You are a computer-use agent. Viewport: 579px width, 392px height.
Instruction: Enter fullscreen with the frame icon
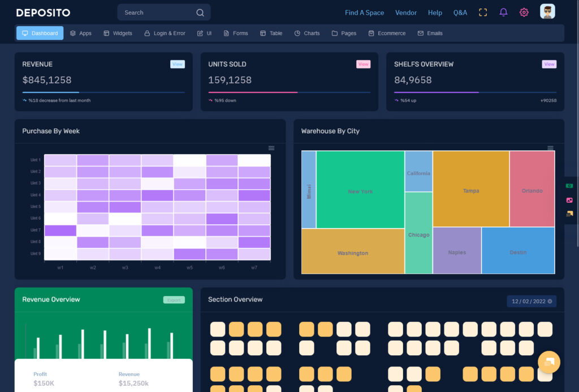482,12
